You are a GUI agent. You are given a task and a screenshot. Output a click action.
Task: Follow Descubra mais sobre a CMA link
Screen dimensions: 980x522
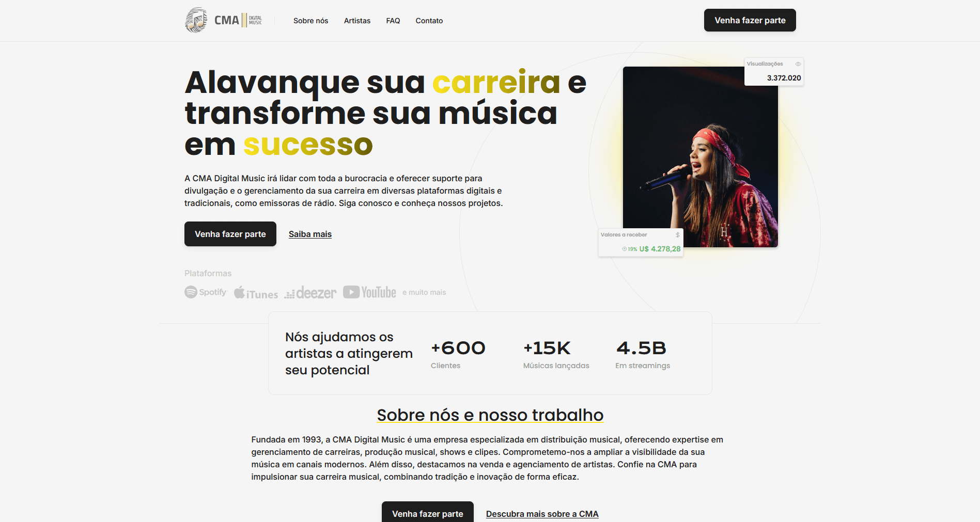[x=542, y=514]
